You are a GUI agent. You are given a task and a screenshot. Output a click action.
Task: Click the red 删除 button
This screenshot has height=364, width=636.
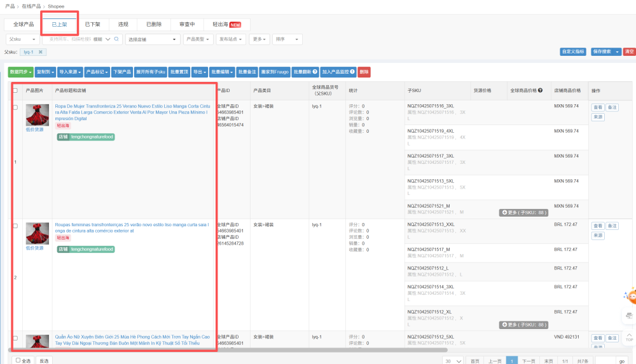pyautogui.click(x=364, y=72)
